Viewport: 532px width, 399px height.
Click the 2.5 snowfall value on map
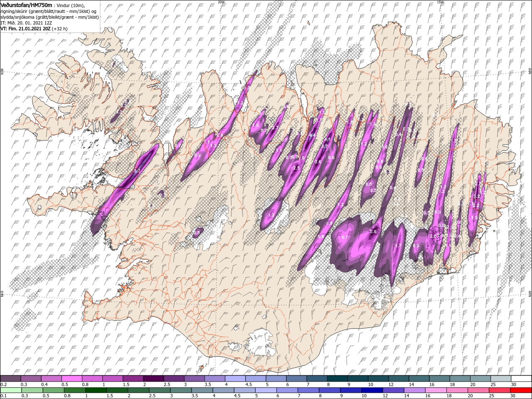[x=296, y=168]
